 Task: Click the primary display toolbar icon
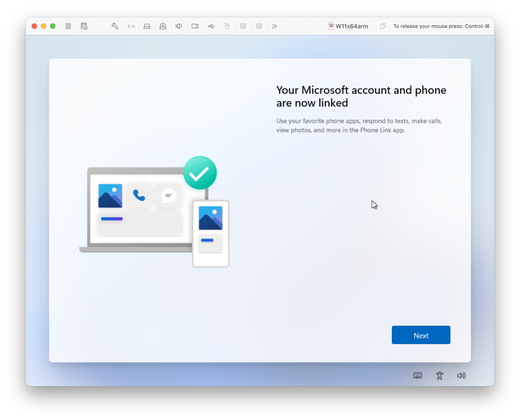243,26
